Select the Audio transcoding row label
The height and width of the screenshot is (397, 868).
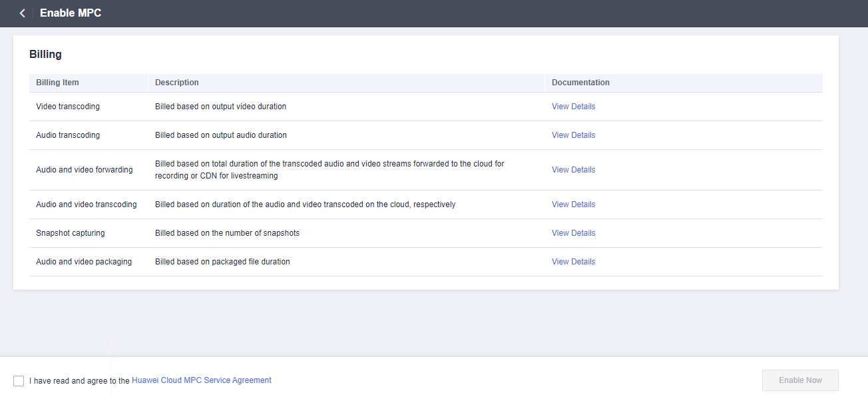68,135
